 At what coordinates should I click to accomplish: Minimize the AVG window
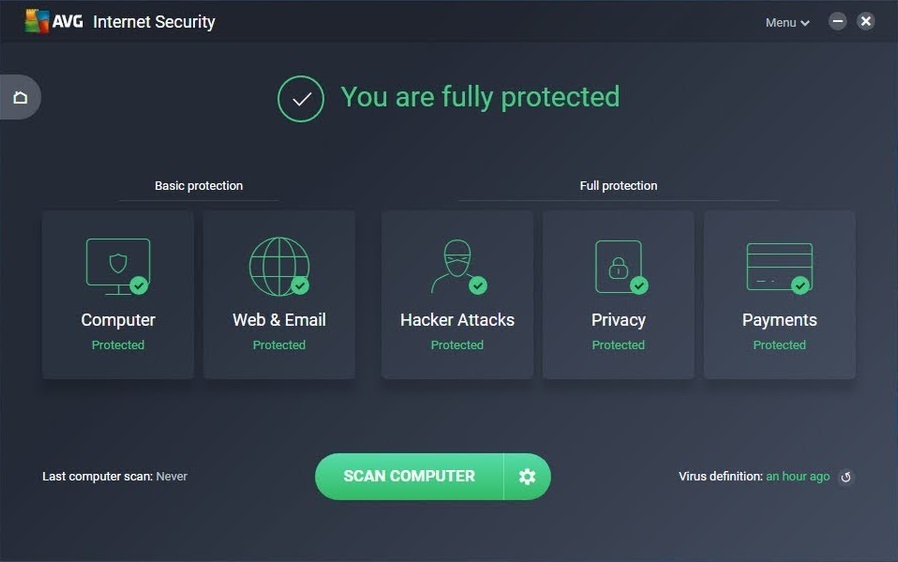pos(837,22)
